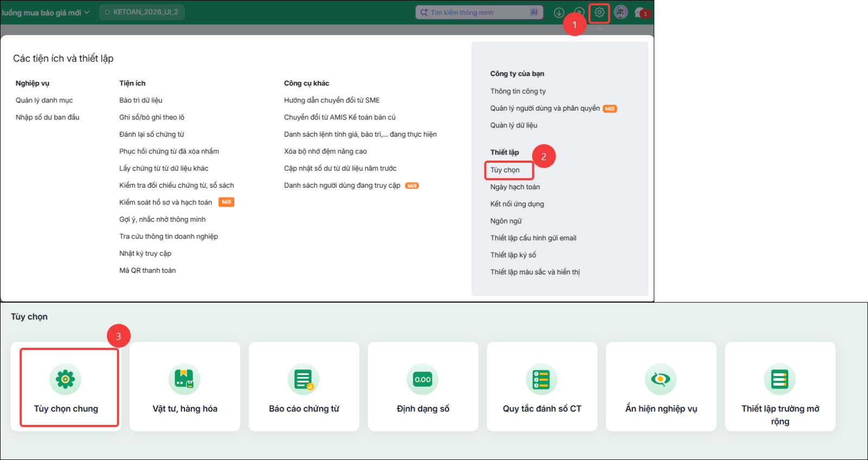Expand the luồng mua báo giá mới dropdown
The image size is (868, 460).
(x=45, y=12)
